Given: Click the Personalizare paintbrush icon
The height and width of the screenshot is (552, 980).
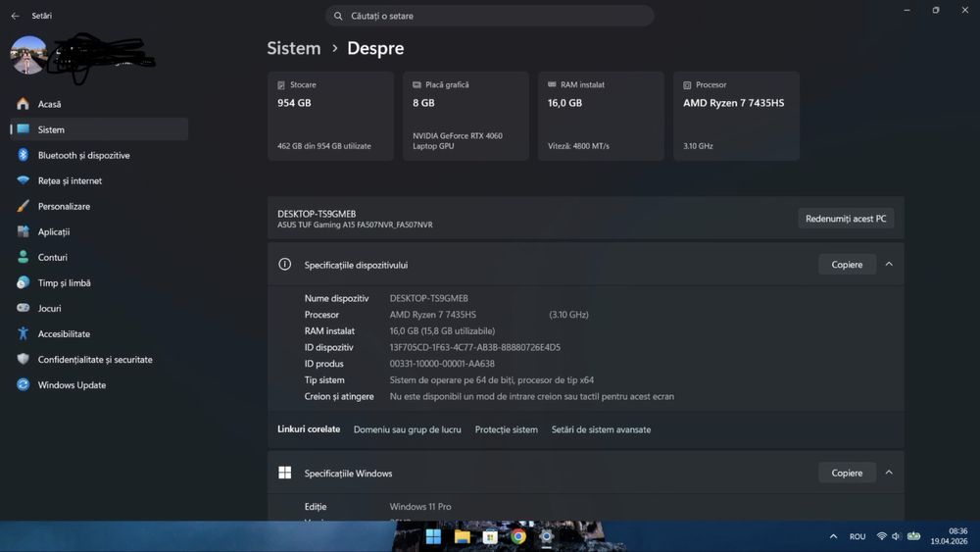Looking at the screenshot, I should click(24, 206).
